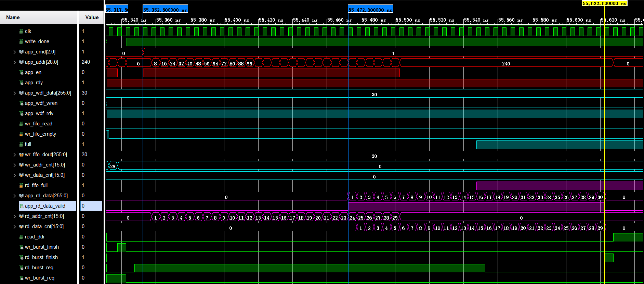The width and height of the screenshot is (644, 284).
Task: Expand the app_rd_data[255:0] bus
Action: [x=15, y=196]
